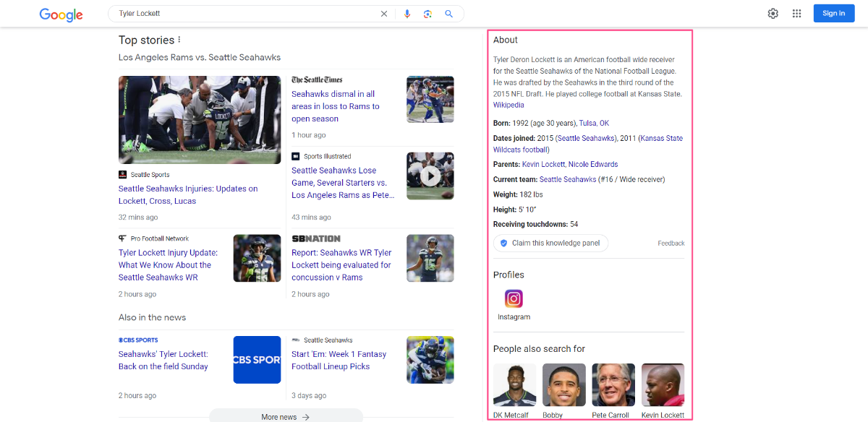This screenshot has height=422, width=868.
Task: Click the Feedback link in knowledge panel
Action: coord(671,244)
